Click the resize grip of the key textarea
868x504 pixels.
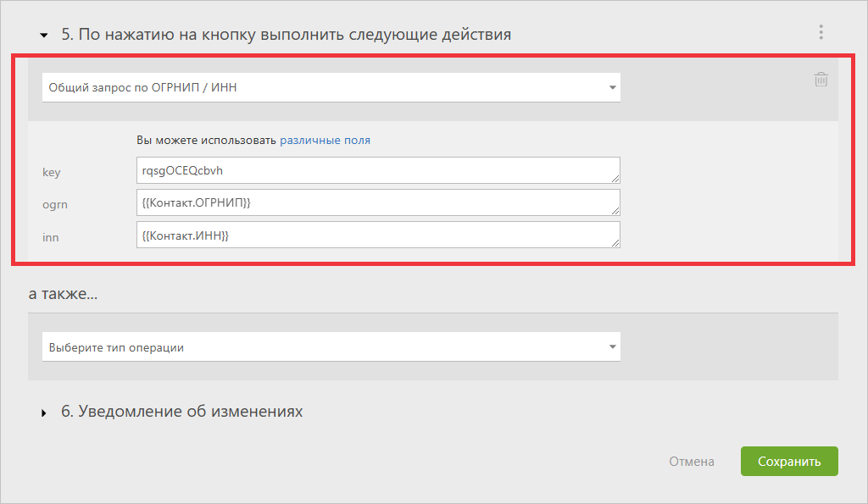click(x=615, y=179)
